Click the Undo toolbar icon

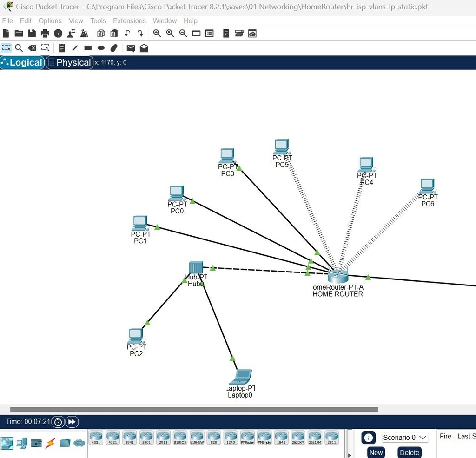[x=126, y=33]
